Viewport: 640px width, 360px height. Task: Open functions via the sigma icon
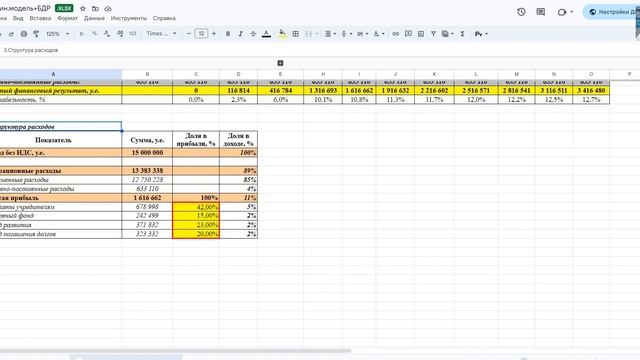(462, 34)
